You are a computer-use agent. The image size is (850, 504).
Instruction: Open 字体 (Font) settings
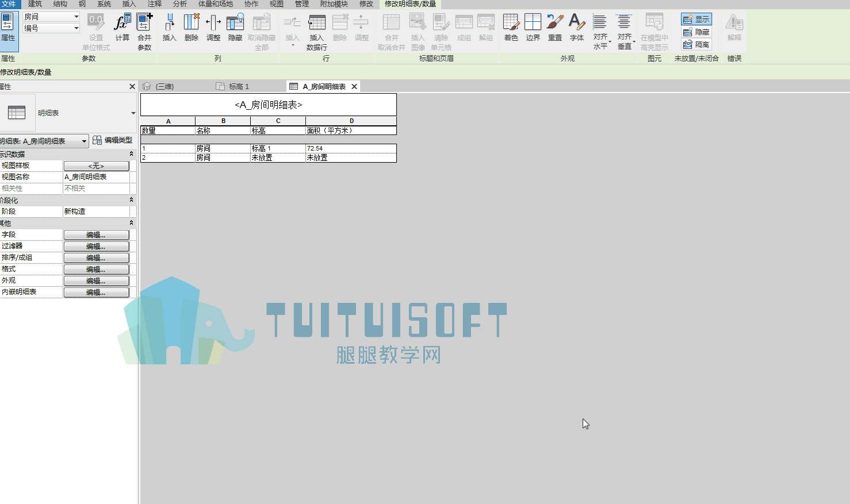tap(577, 28)
